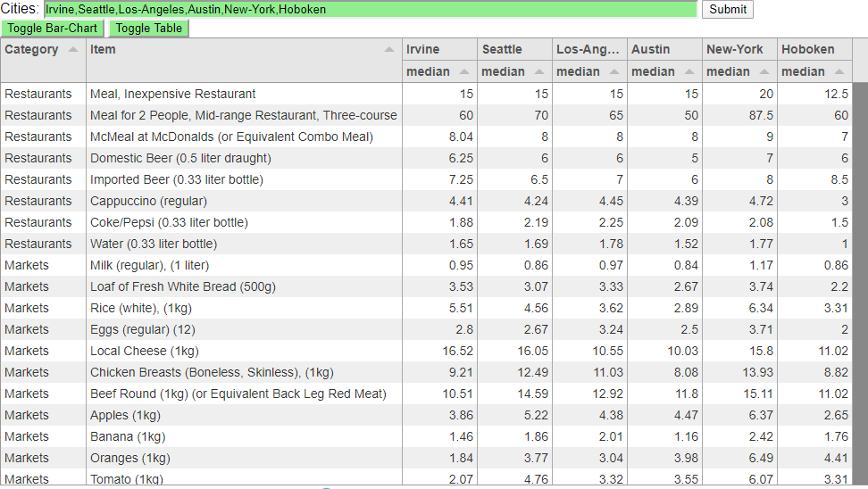Screen dimensions: 868x489
Task: Sort by Austin median arrow
Action: [689, 72]
